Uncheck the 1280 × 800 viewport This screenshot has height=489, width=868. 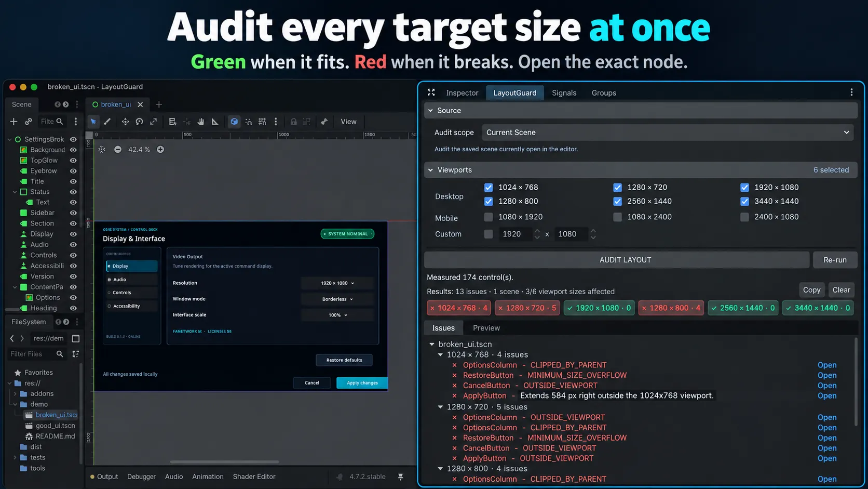pos(489,201)
